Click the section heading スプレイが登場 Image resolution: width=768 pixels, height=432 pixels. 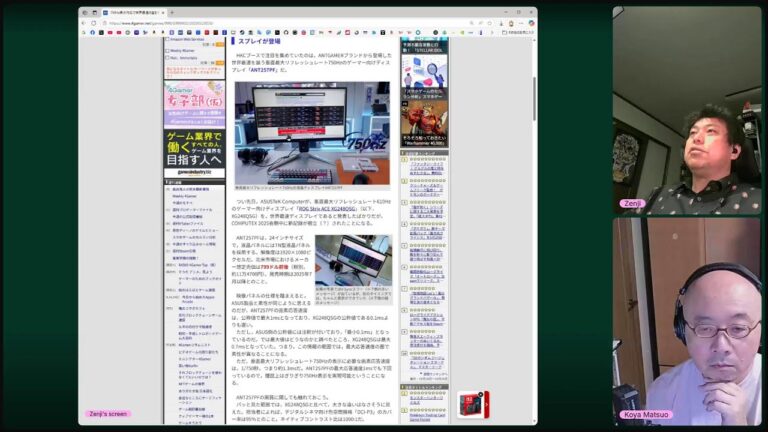(x=259, y=41)
